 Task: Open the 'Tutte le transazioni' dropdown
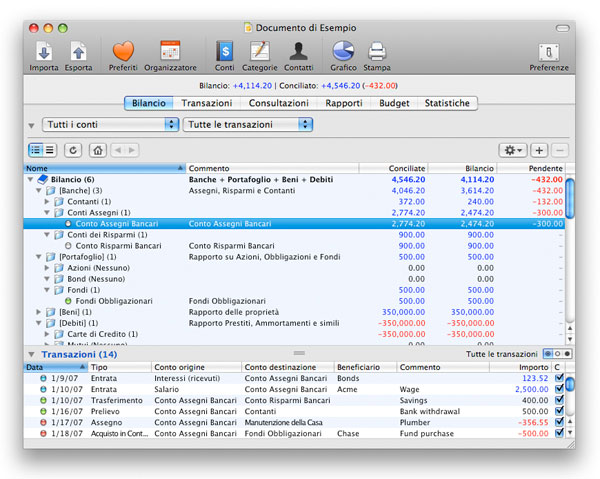pyautogui.click(x=248, y=125)
